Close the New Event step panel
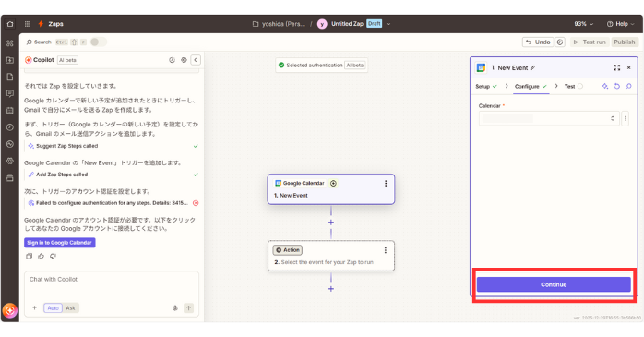The image size is (644, 337). (x=629, y=67)
